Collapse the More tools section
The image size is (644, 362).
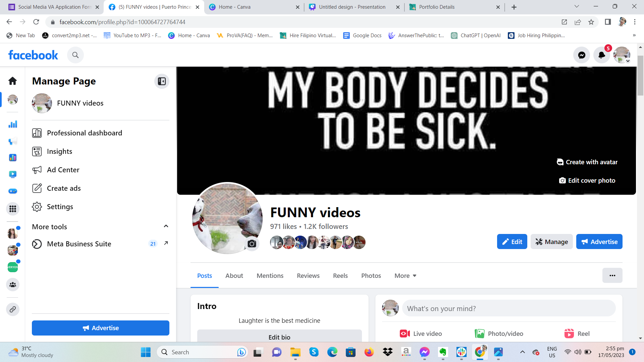[166, 226]
